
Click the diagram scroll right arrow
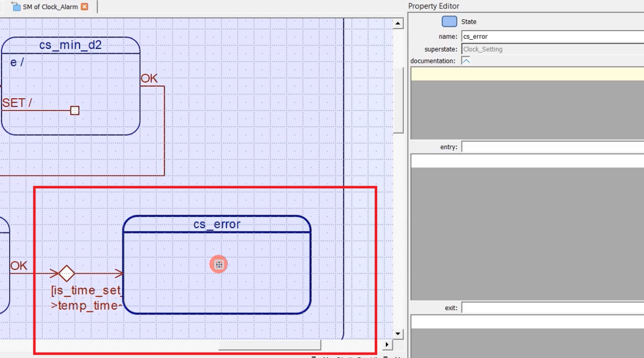(387, 344)
